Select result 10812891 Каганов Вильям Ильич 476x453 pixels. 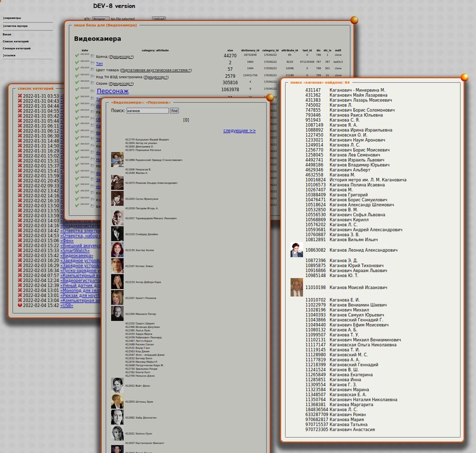point(342,239)
